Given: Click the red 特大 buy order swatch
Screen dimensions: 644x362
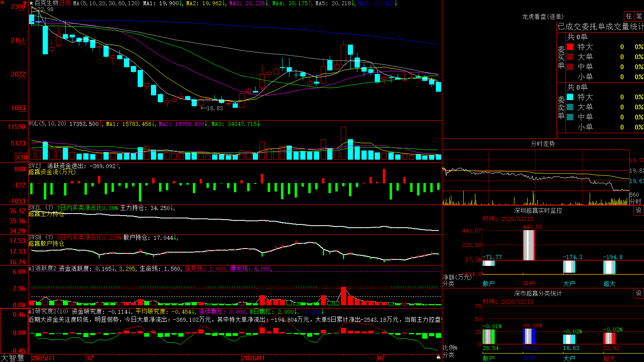Looking at the screenshot, I should click(570, 47).
